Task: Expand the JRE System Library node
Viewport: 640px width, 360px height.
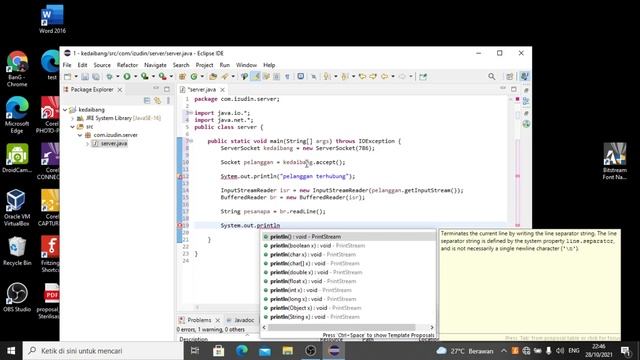Action: pos(73,118)
